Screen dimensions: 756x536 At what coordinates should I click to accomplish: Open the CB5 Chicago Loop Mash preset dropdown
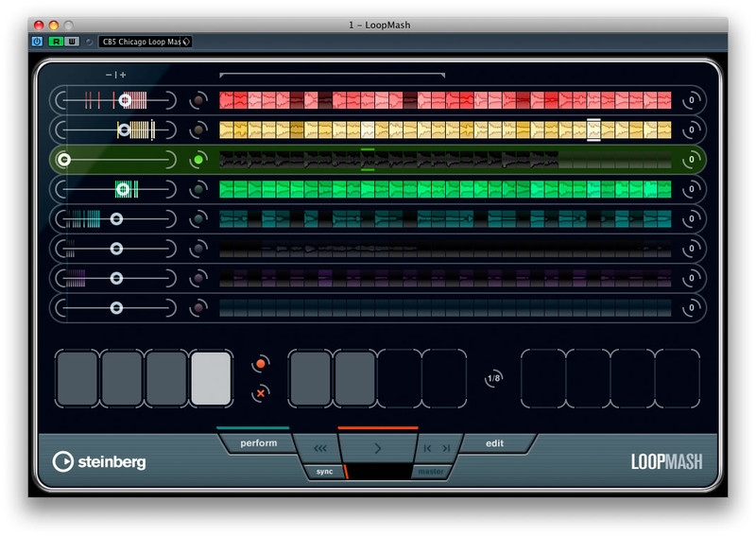click(146, 42)
